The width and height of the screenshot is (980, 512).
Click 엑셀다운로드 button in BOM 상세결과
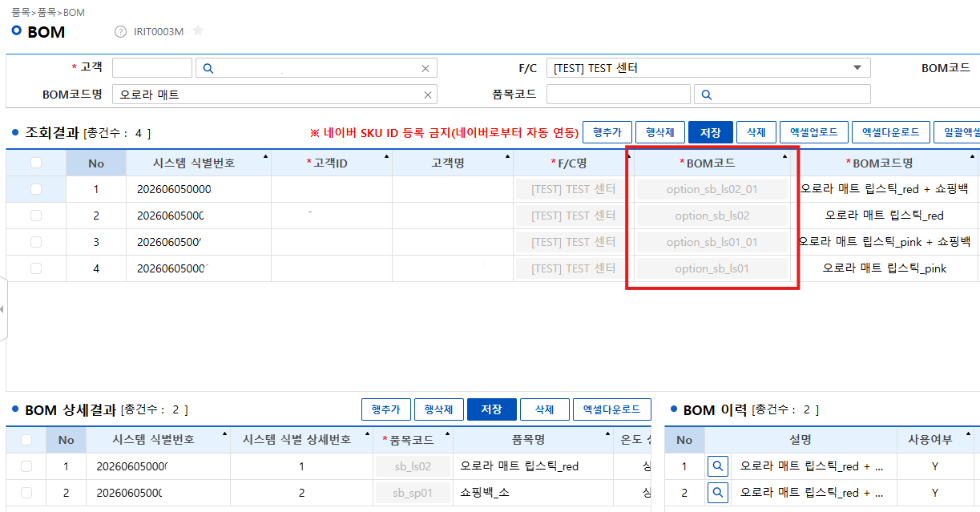(x=612, y=409)
